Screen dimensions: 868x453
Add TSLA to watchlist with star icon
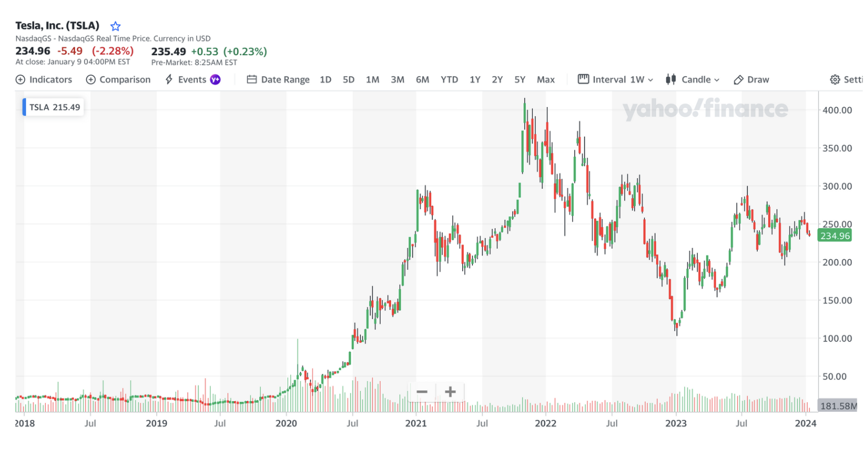click(x=116, y=26)
